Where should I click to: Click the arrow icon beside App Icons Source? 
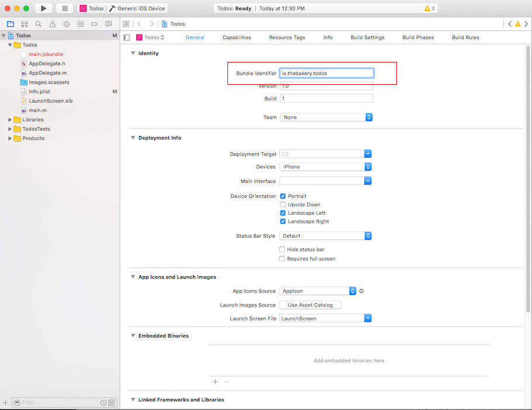361,291
